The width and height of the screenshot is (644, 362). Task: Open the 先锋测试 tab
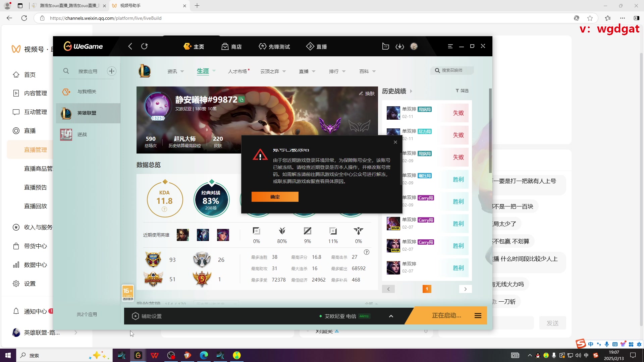tap(274, 46)
